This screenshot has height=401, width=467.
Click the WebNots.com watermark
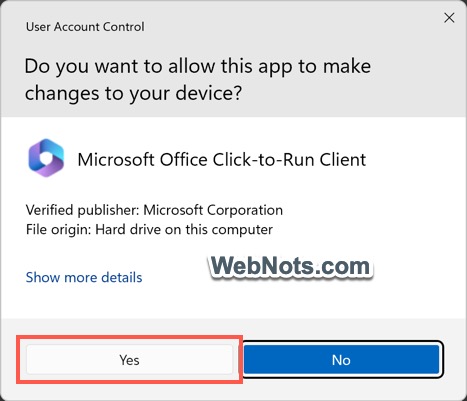point(290,266)
